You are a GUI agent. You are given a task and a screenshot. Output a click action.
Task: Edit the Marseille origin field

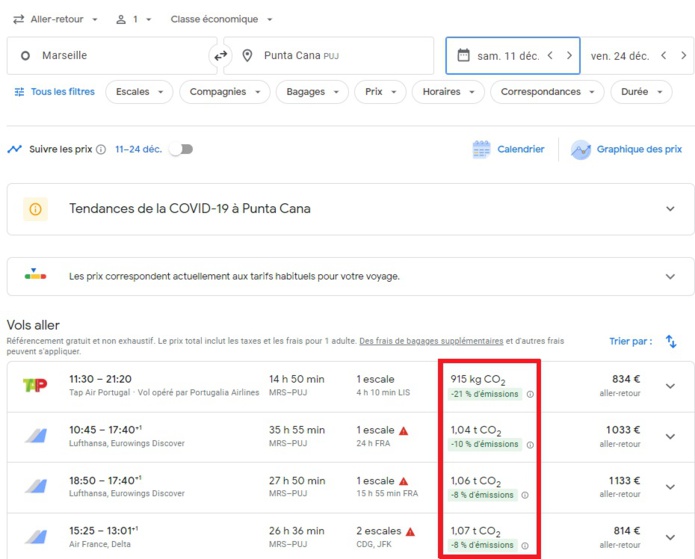click(112, 55)
